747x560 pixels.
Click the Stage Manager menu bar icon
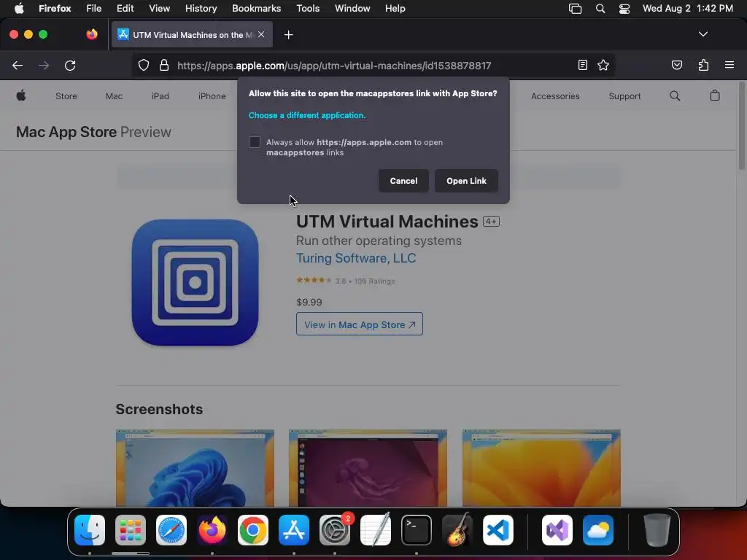[575, 9]
